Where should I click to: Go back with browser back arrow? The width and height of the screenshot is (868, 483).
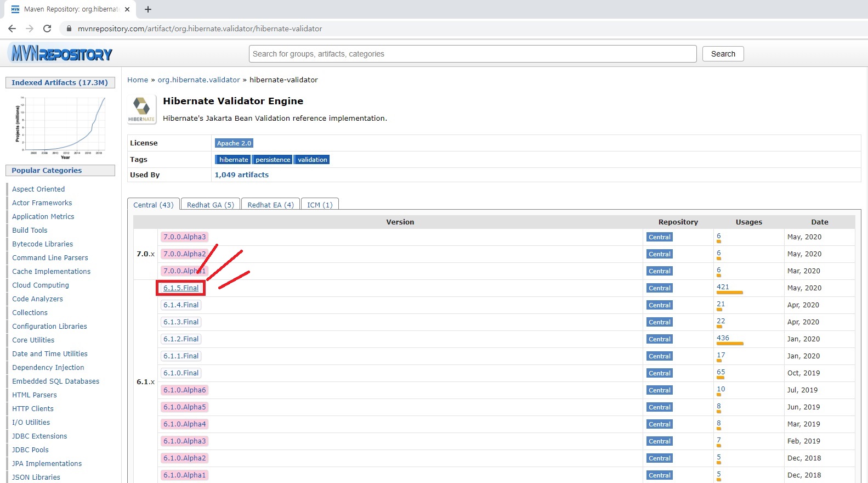coord(12,29)
